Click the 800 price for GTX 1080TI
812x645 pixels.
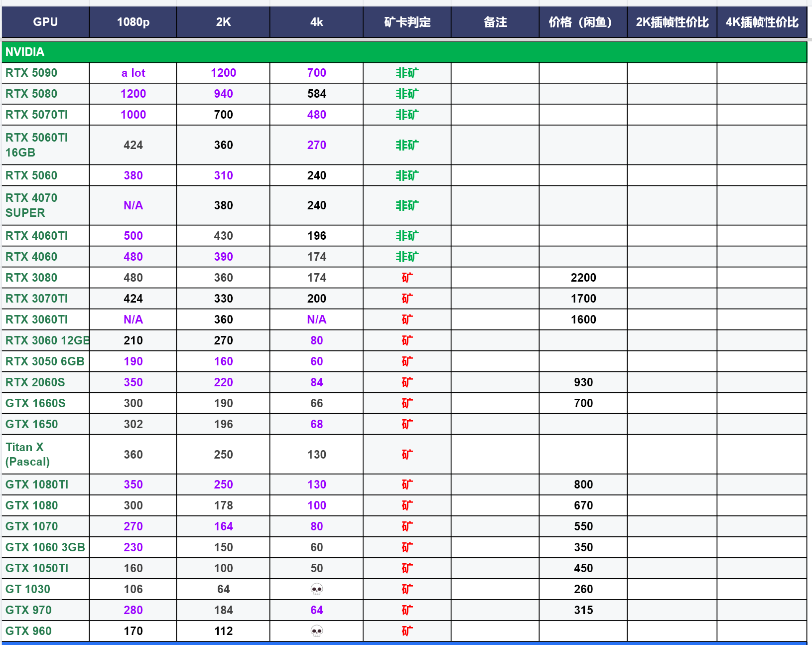click(583, 484)
